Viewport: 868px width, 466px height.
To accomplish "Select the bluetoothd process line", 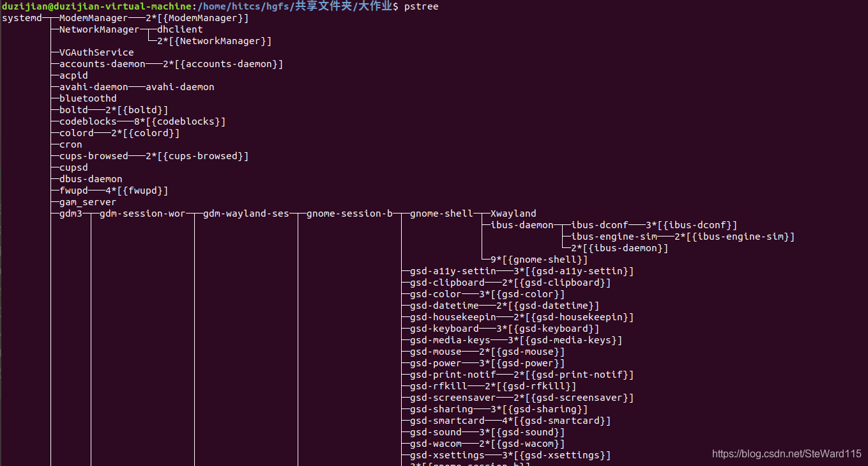I will [x=88, y=98].
